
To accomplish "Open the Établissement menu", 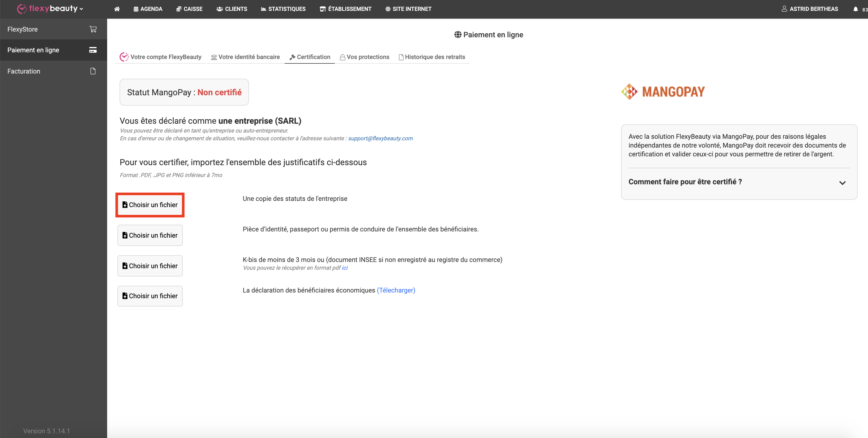I will (x=345, y=9).
